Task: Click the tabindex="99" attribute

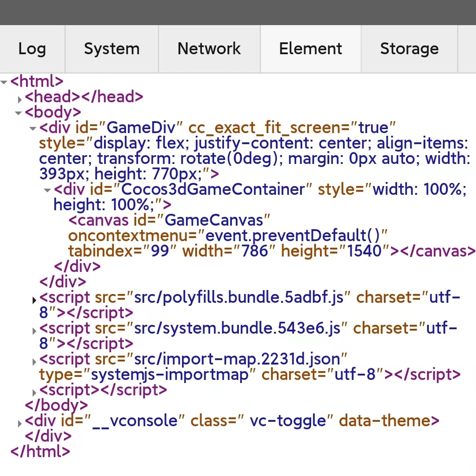Action: pos(123,251)
